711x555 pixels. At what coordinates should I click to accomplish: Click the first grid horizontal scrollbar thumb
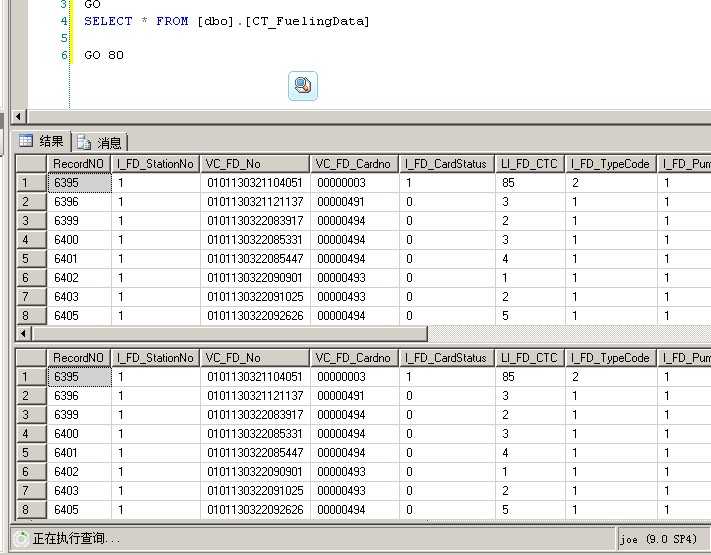pyautogui.click(x=229, y=334)
